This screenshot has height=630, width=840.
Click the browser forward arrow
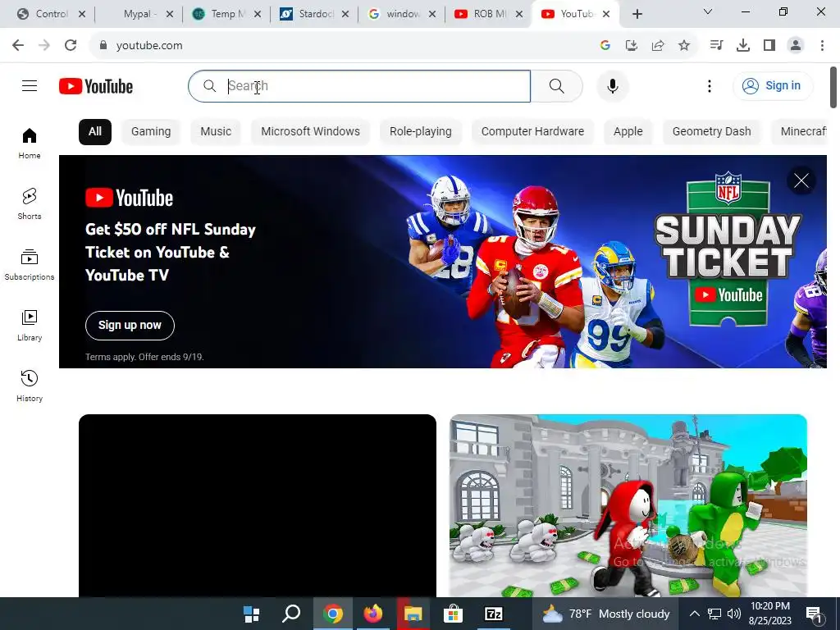tap(44, 46)
